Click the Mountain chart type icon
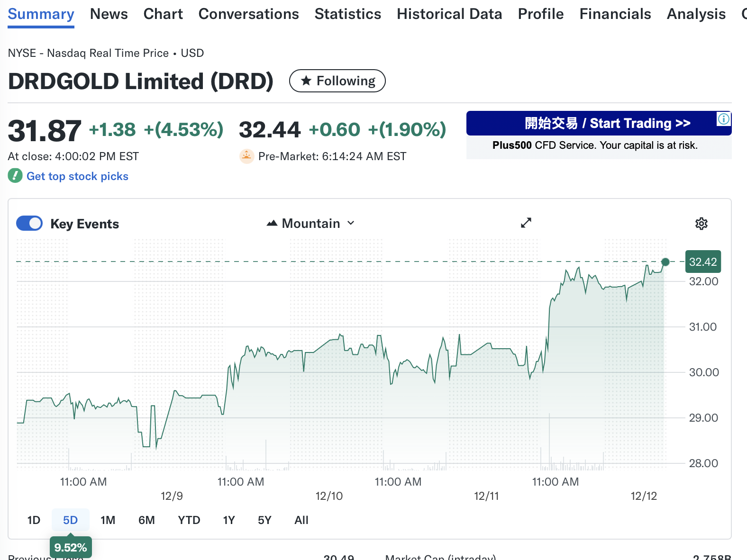 point(272,223)
